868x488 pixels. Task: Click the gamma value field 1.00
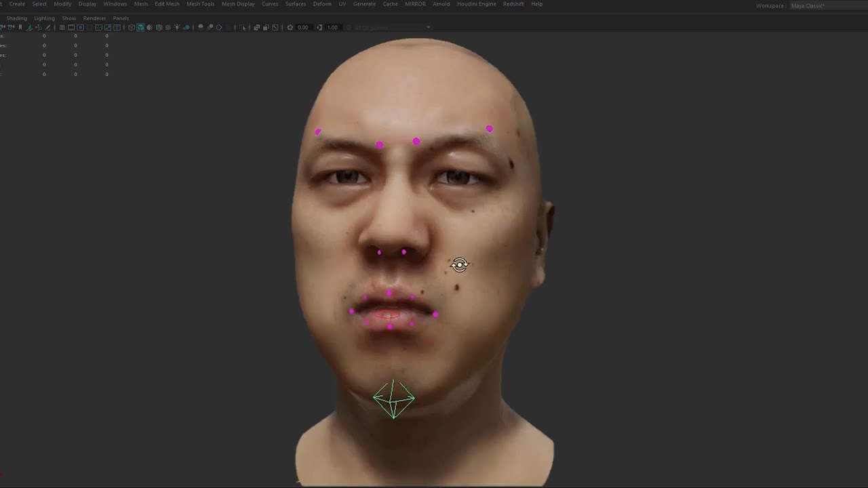click(332, 27)
